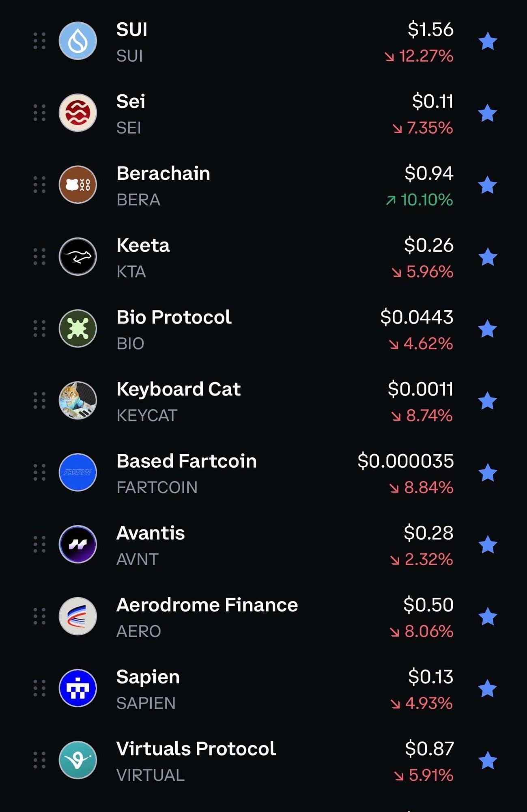Tap the Keyboard Cat name
The width and height of the screenshot is (527, 812).
pyautogui.click(x=179, y=389)
